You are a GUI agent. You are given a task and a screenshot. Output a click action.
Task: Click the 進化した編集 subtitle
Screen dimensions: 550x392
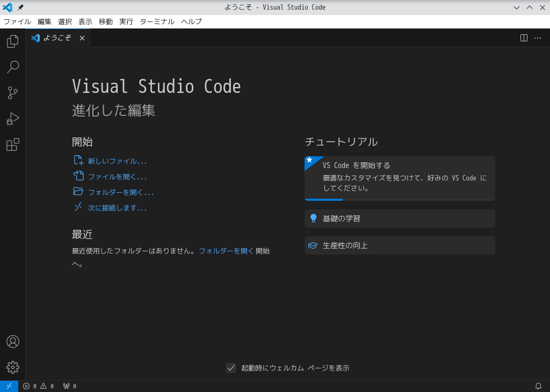(114, 111)
